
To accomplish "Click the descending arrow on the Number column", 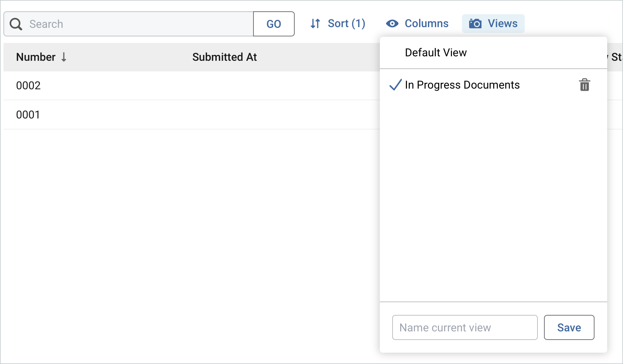I will coord(65,57).
